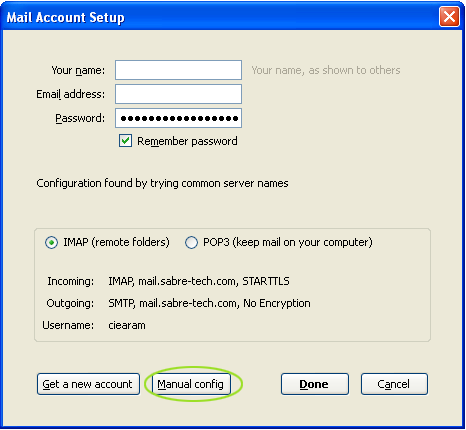Screen dimensions: 466x430
Task: Confirm setup with the Done button
Action: pos(315,384)
